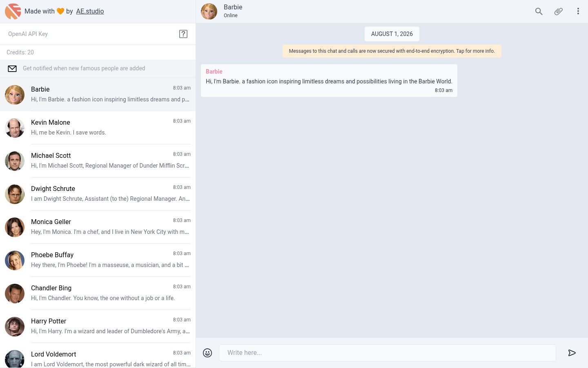Screen dimensions: 588x368
Task: Click the AE Studio logo icon
Action: (x=13, y=11)
